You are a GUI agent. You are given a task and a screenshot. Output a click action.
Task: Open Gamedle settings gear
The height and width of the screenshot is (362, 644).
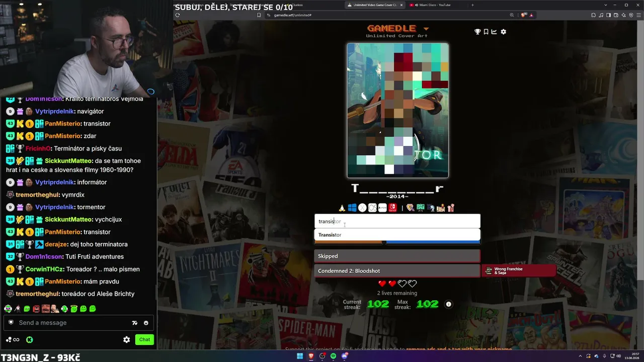point(503,32)
